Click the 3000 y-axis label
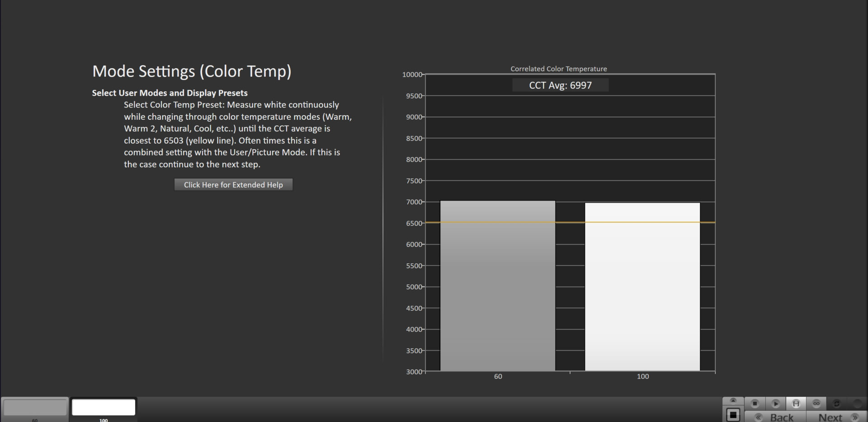 click(x=414, y=372)
